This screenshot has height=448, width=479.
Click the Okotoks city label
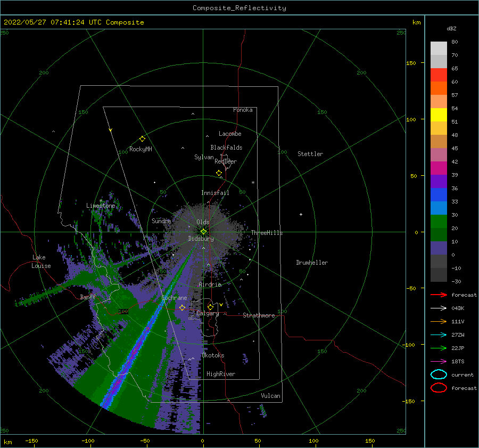click(x=213, y=355)
